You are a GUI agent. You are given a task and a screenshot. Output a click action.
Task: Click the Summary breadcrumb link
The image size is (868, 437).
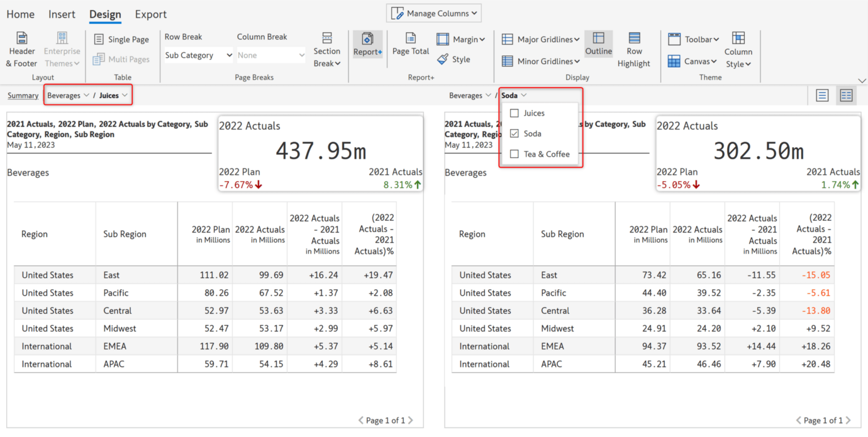pyautogui.click(x=23, y=96)
